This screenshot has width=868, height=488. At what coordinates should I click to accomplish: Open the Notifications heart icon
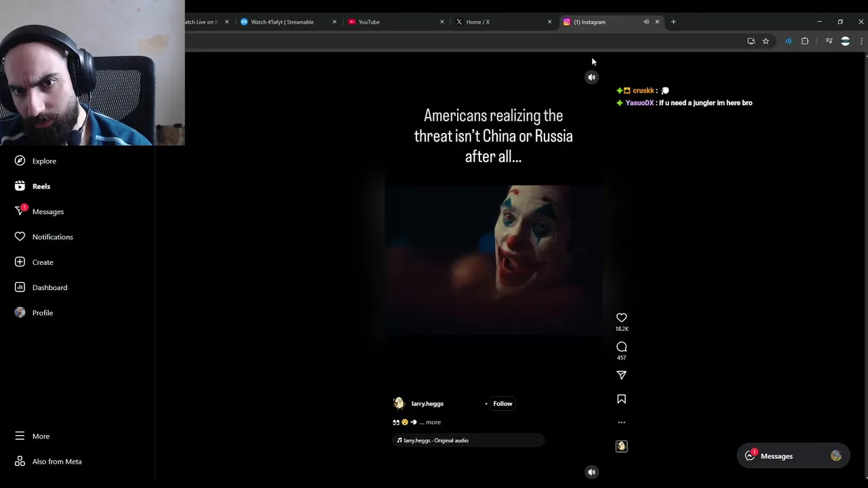(20, 237)
